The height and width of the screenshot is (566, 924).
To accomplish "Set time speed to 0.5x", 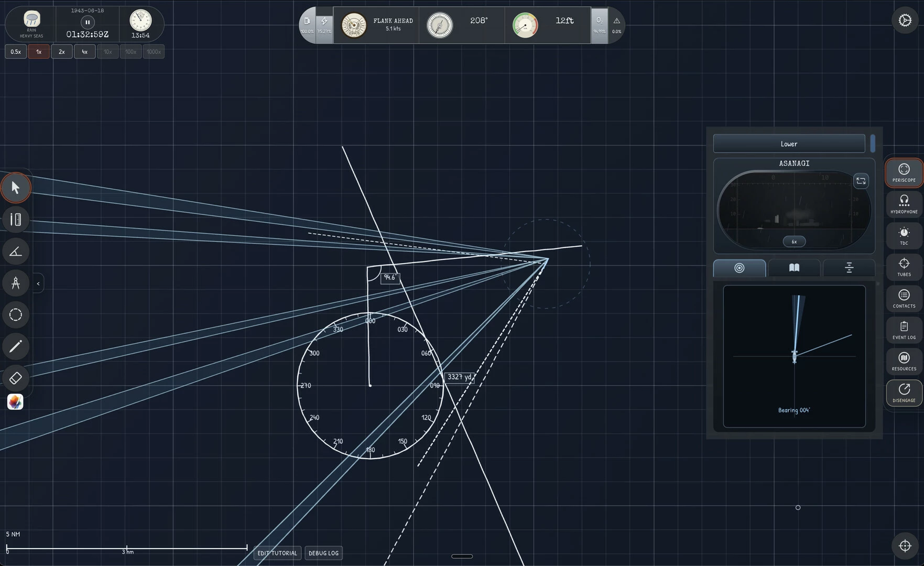I will click(x=16, y=52).
